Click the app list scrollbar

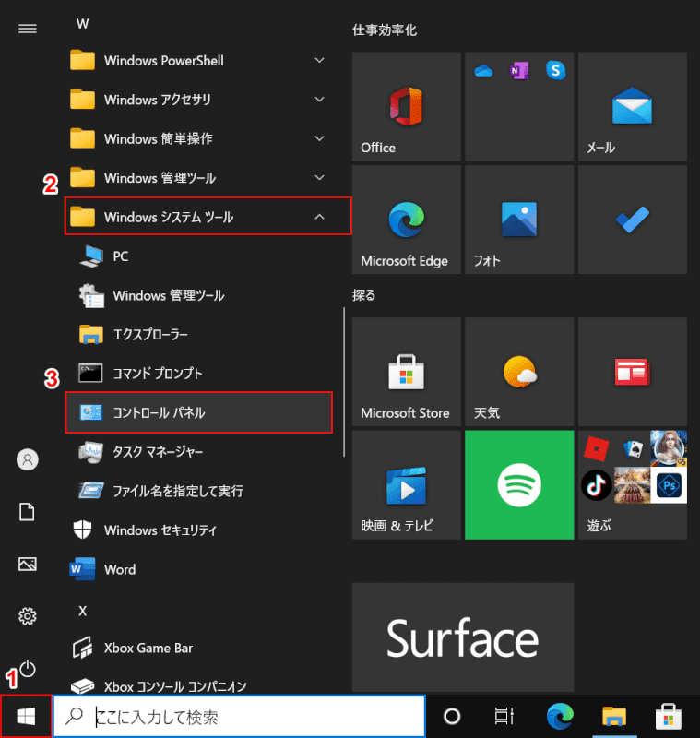(344, 382)
